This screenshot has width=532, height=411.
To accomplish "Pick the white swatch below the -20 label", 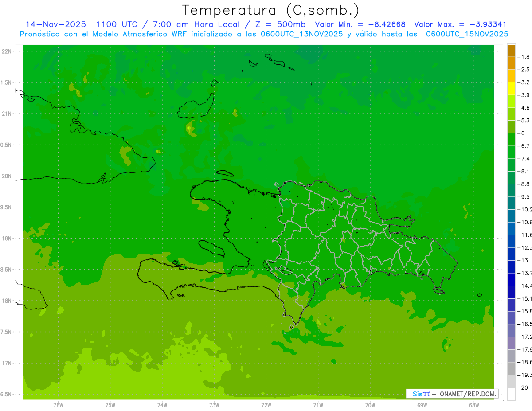I will click(x=511, y=394).
